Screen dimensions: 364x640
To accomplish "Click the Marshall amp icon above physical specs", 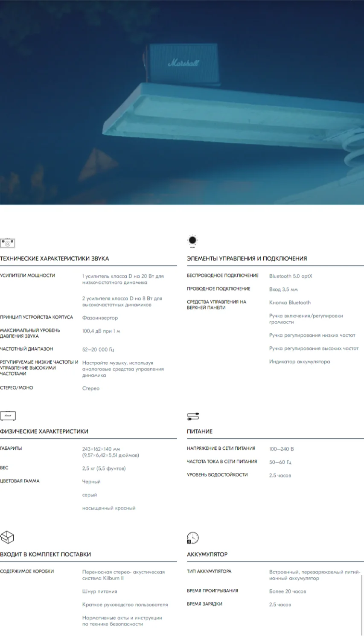I will (8, 416).
